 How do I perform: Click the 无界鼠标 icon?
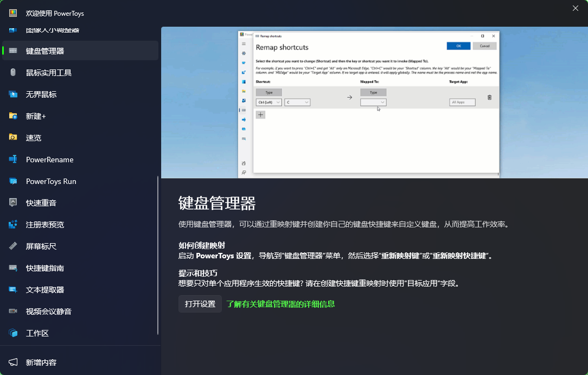[13, 94]
